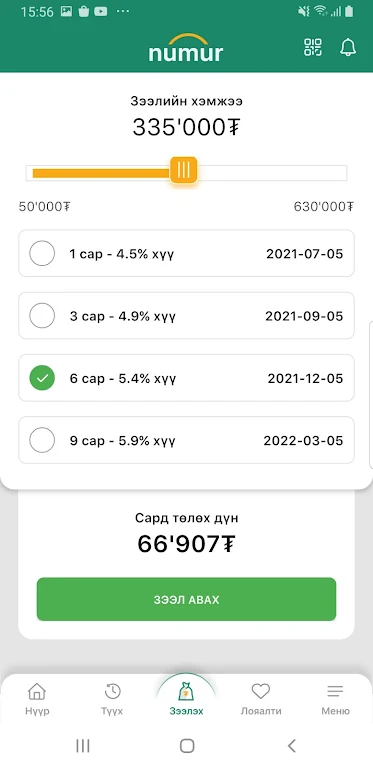Viewport: 373px width, 768px height.
Task: Go to the Нүүр home tab
Action: point(37,699)
